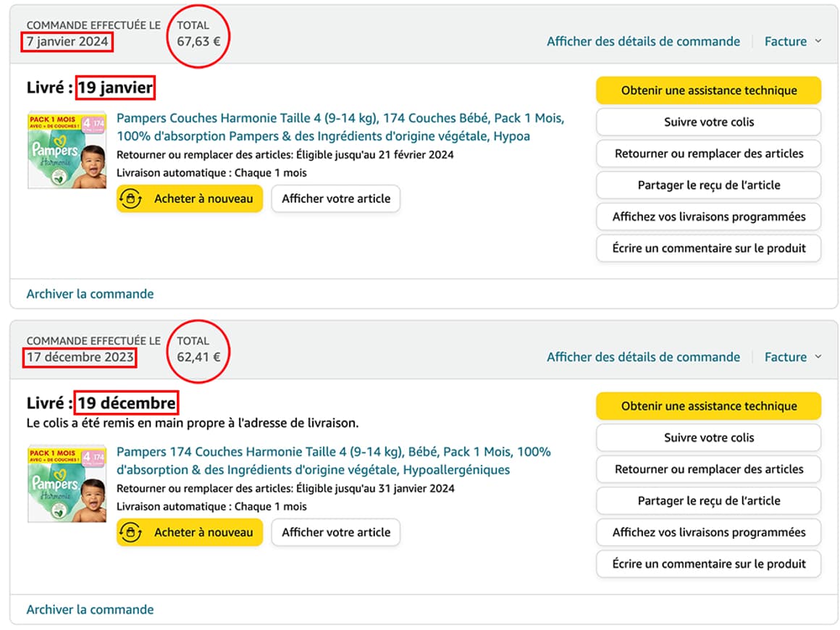View scheduled deliveries for the first order
The width and height of the screenshot is (840, 630).
tap(708, 217)
